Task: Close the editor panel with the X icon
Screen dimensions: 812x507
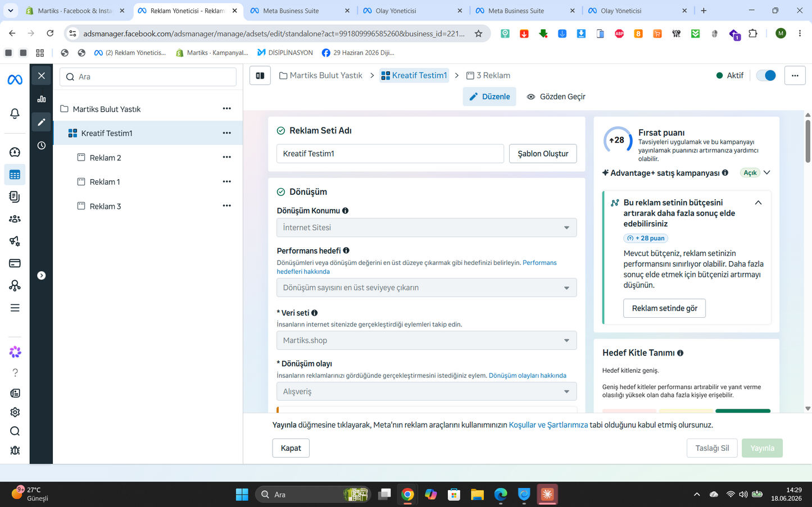Action: (x=41, y=76)
